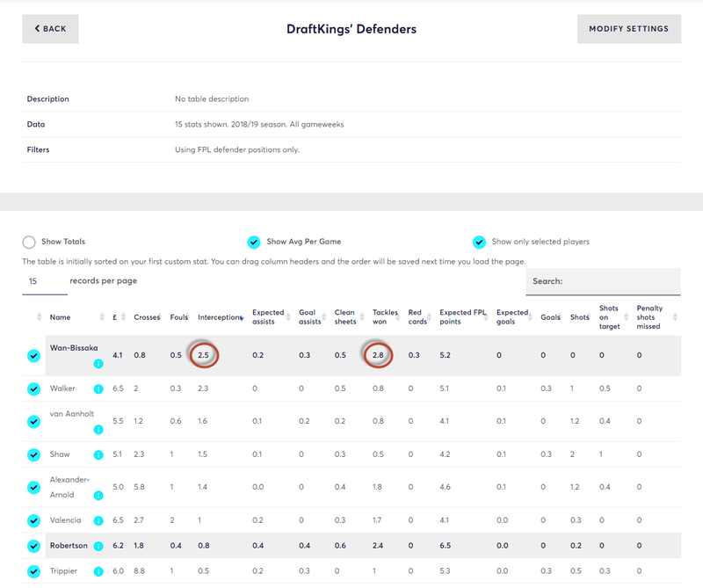Open the records per page dropdown
Viewport: 703px width, 588px height.
45,281
